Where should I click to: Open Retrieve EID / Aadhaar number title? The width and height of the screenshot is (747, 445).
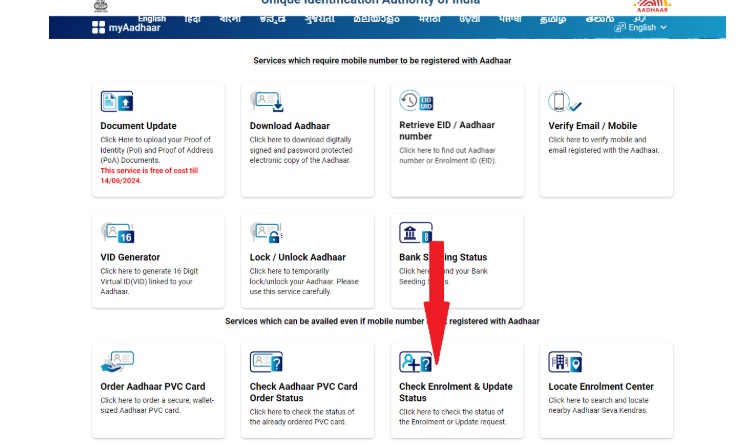pos(447,131)
